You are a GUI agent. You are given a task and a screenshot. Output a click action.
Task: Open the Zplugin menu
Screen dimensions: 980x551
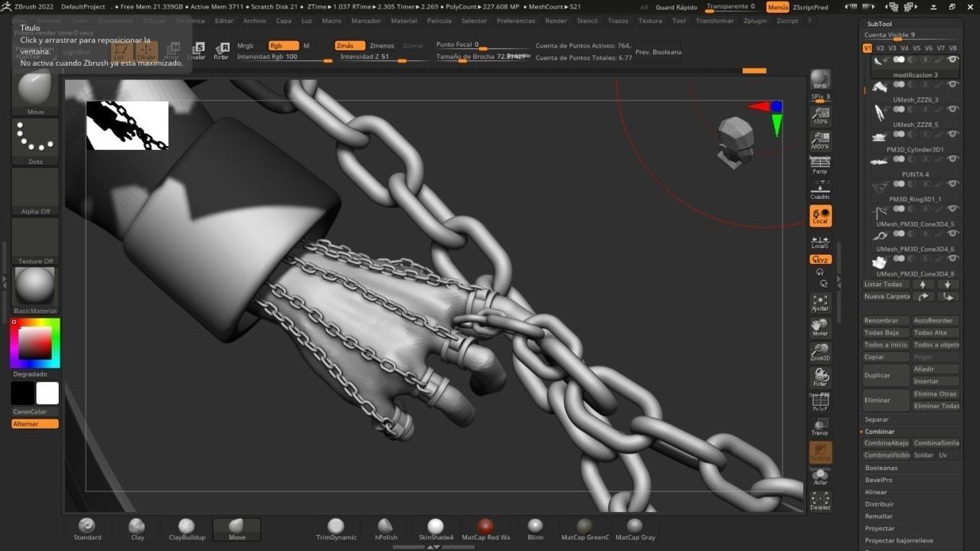[755, 21]
